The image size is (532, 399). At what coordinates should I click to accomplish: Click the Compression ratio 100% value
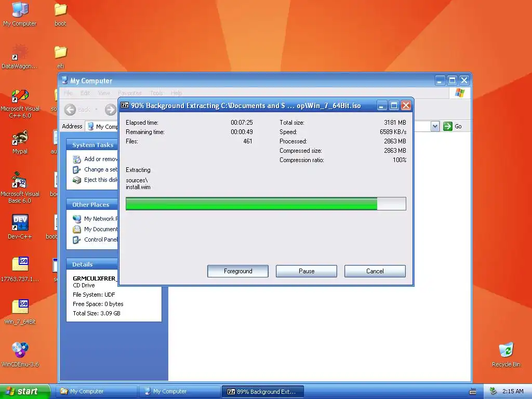point(400,160)
